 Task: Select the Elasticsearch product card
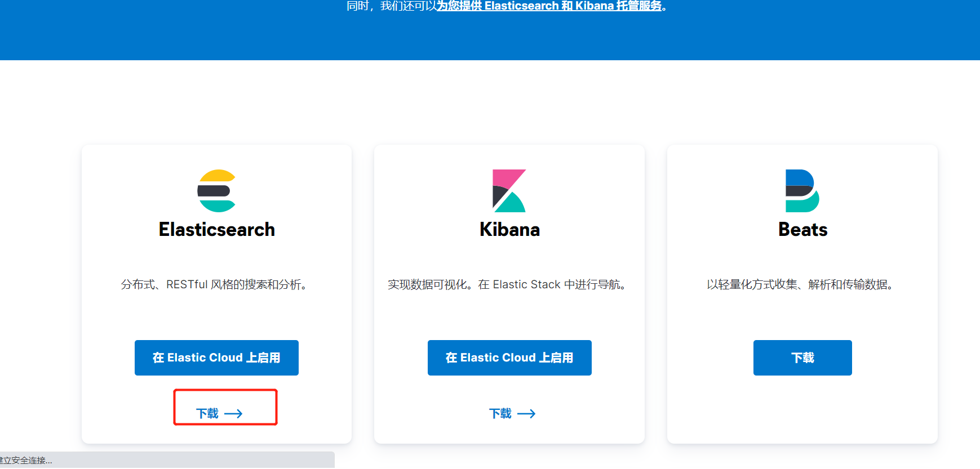click(x=216, y=293)
